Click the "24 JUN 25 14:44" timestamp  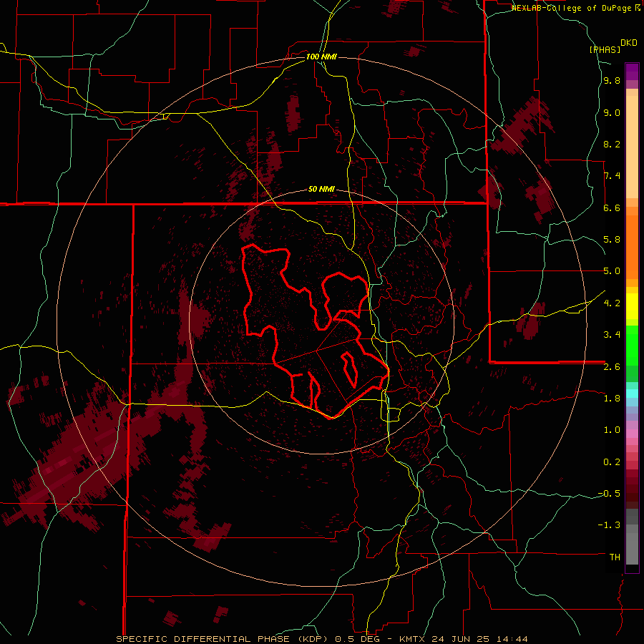tap(479, 639)
